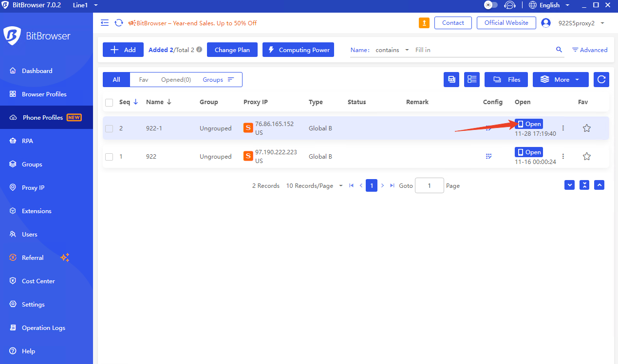Open three-dot menu for profile 922
The width and height of the screenshot is (618, 364).
point(563,156)
